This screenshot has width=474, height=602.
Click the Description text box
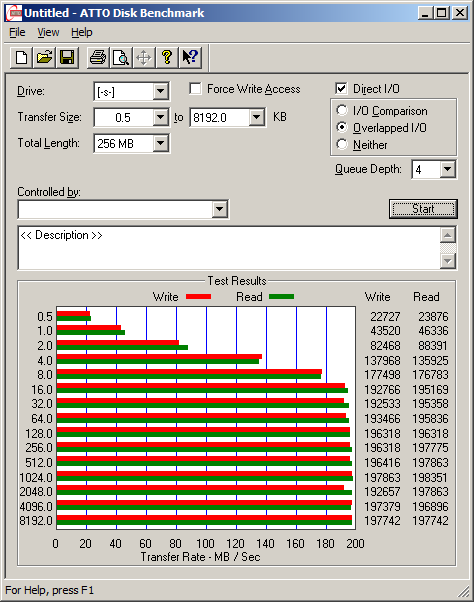pos(229,248)
